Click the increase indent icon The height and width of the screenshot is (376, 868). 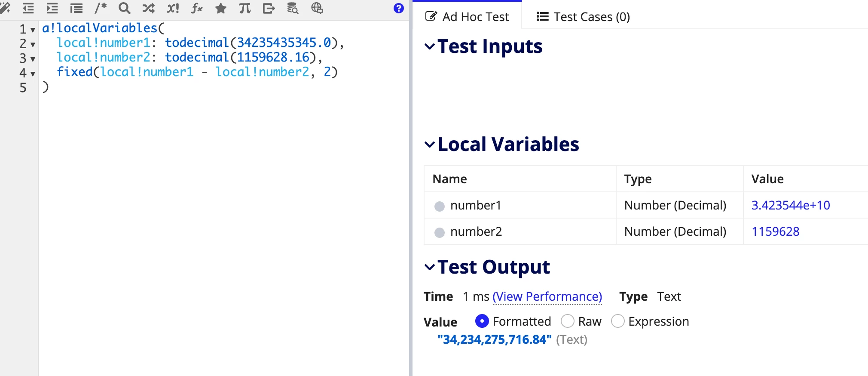(52, 8)
